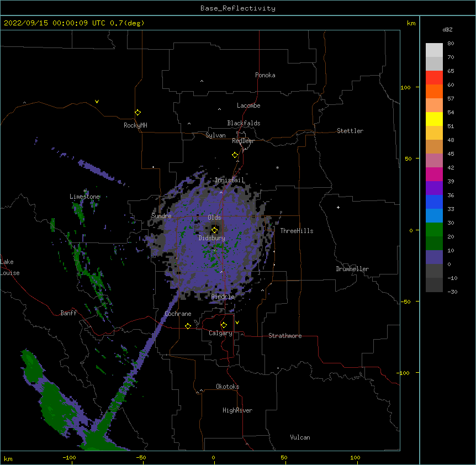Click the 45 value in the dBZ legend
476x465 pixels.
[x=451, y=154]
